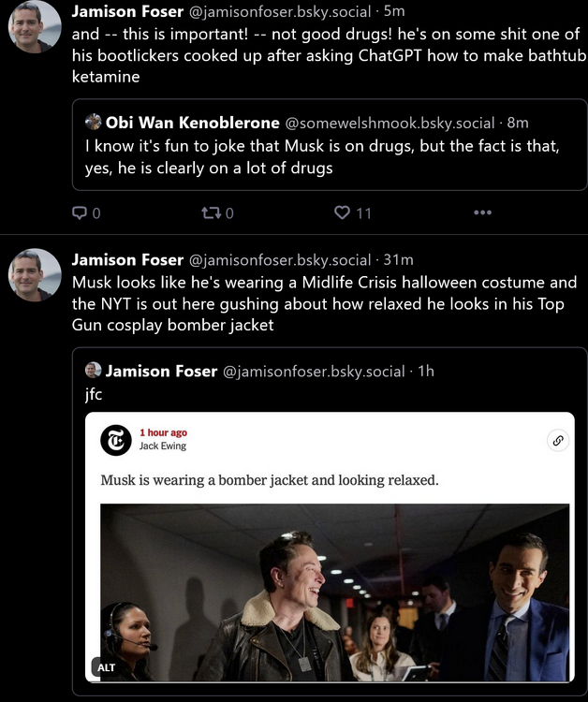The image size is (588, 702).
Task: Click the ALT badge on the photo
Action: pyautogui.click(x=107, y=666)
